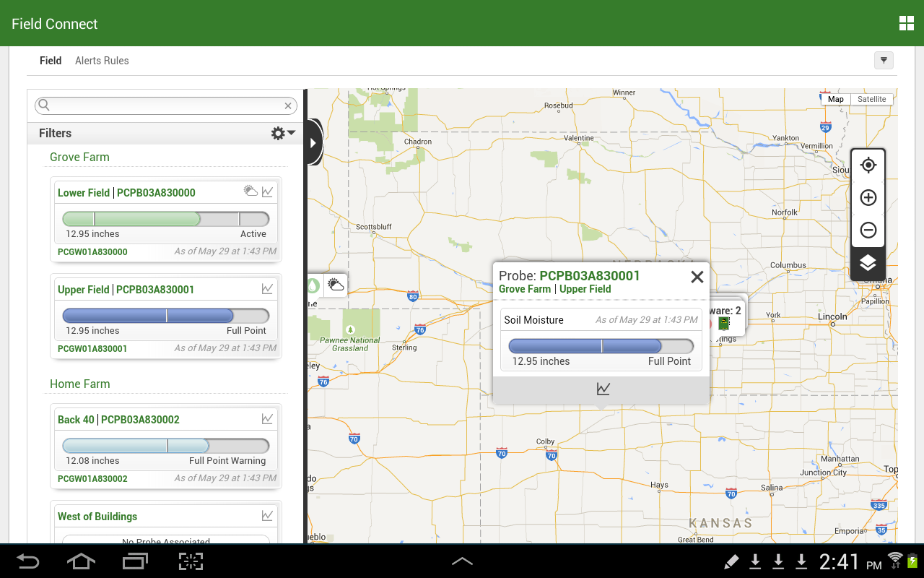
Task: Click the popup Soil Moisture bar
Action: click(x=601, y=346)
